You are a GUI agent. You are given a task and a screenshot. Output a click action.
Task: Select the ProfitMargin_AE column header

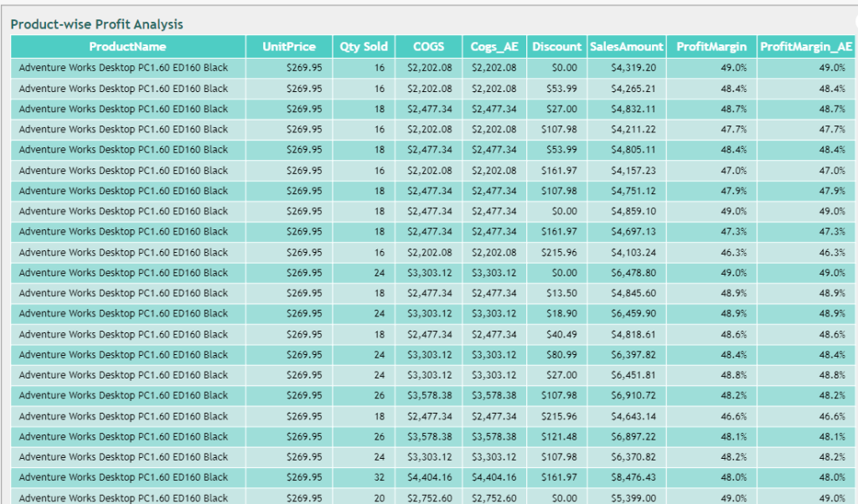point(806,47)
